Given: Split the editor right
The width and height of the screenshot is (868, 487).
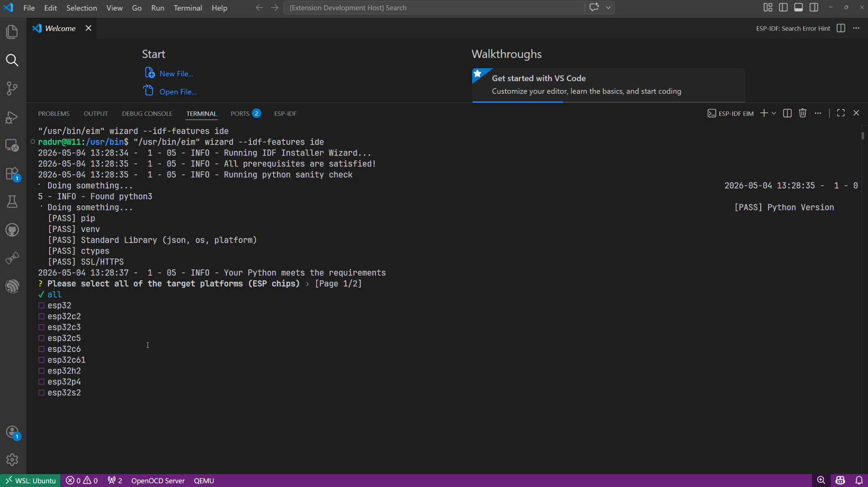Looking at the screenshot, I should coord(841,28).
